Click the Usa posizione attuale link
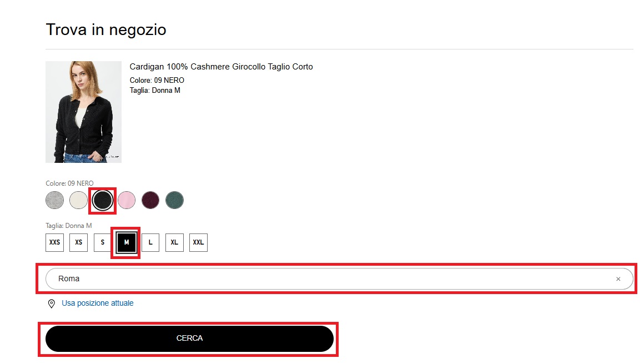This screenshot has width=644, height=363. click(98, 303)
